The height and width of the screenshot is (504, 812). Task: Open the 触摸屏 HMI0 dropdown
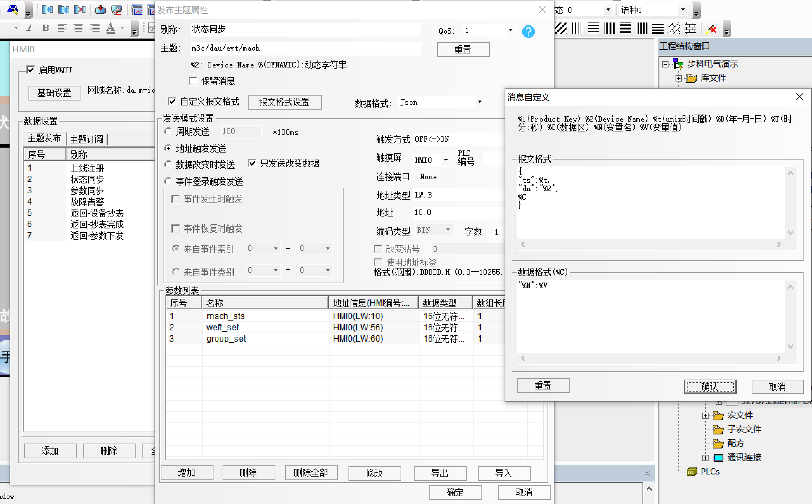[x=446, y=160]
